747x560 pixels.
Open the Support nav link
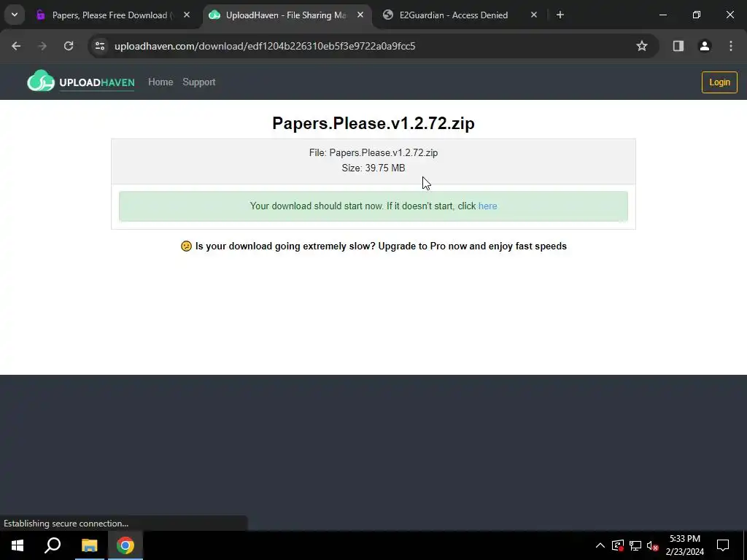tap(199, 82)
